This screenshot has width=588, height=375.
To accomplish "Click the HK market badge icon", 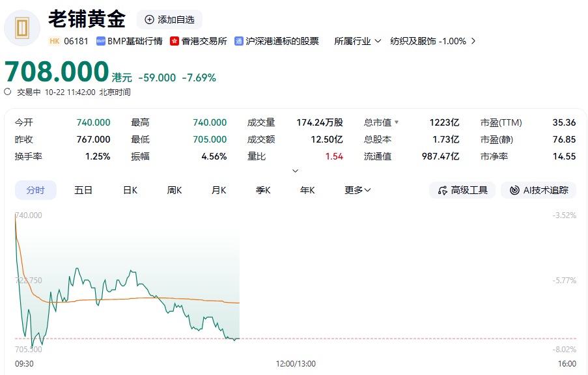I will tap(55, 41).
